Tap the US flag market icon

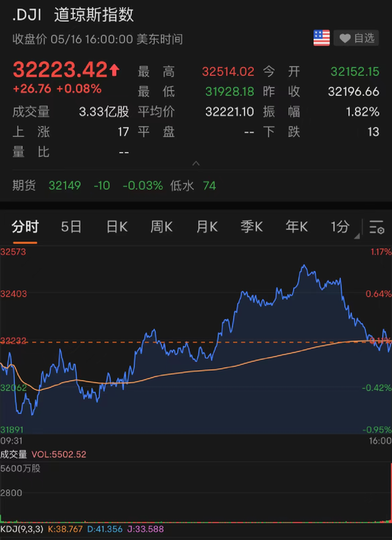321,38
